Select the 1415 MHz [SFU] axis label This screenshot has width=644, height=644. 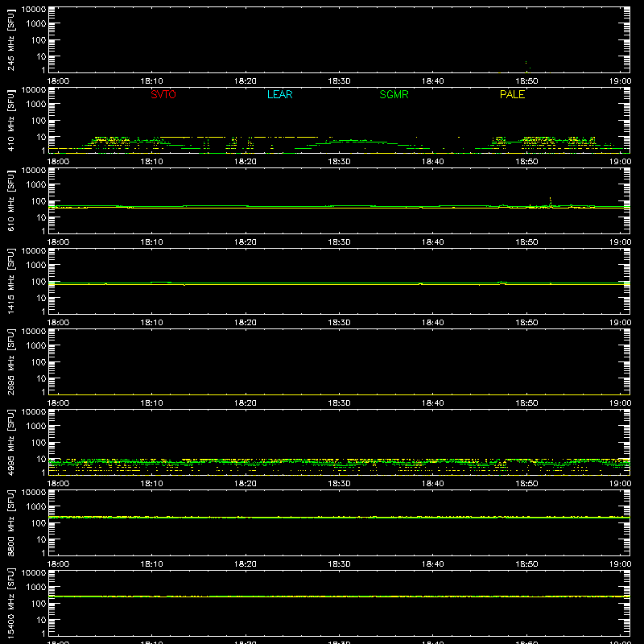coord(11,281)
